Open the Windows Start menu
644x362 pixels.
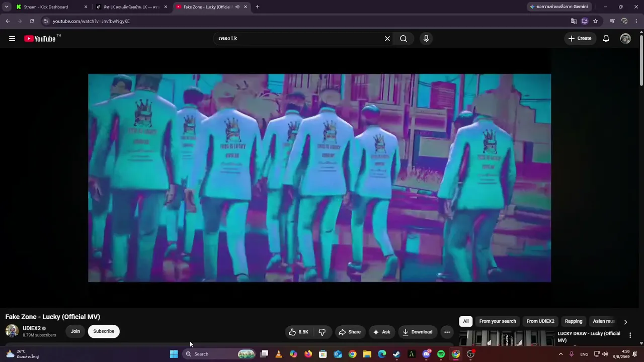[174, 354]
